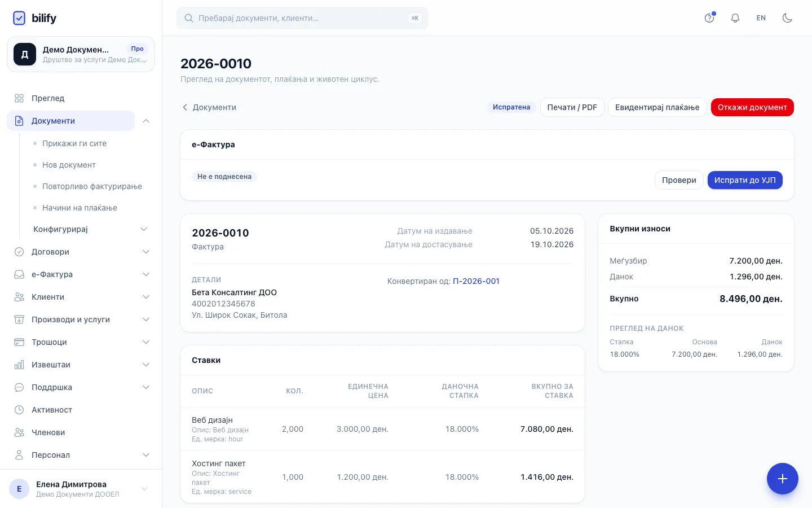The height and width of the screenshot is (508, 812).
Task: Open Елена Димитрова user menu
Action: coord(81,489)
